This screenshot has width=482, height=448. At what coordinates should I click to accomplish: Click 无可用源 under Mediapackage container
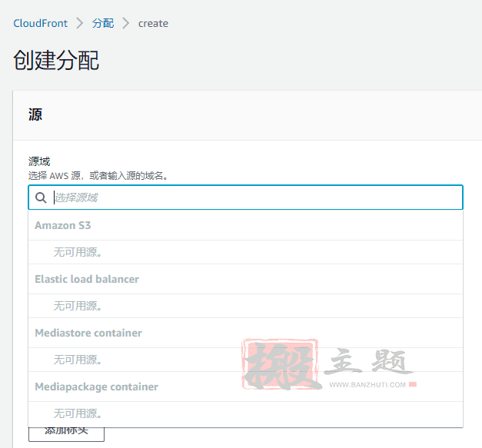point(78,413)
